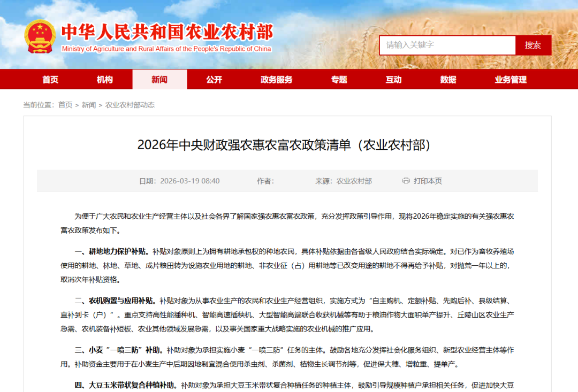Click the national emblem logo
Viewport: 578px width, 392px height.
pyautogui.click(x=40, y=35)
